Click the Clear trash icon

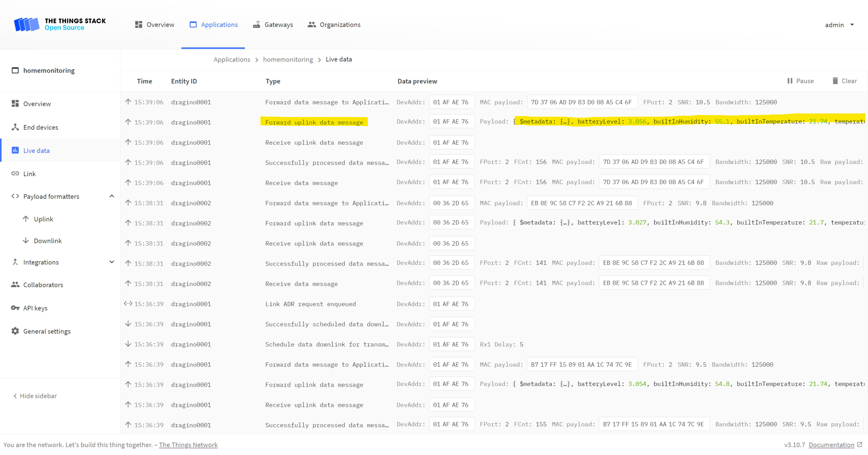click(x=835, y=81)
